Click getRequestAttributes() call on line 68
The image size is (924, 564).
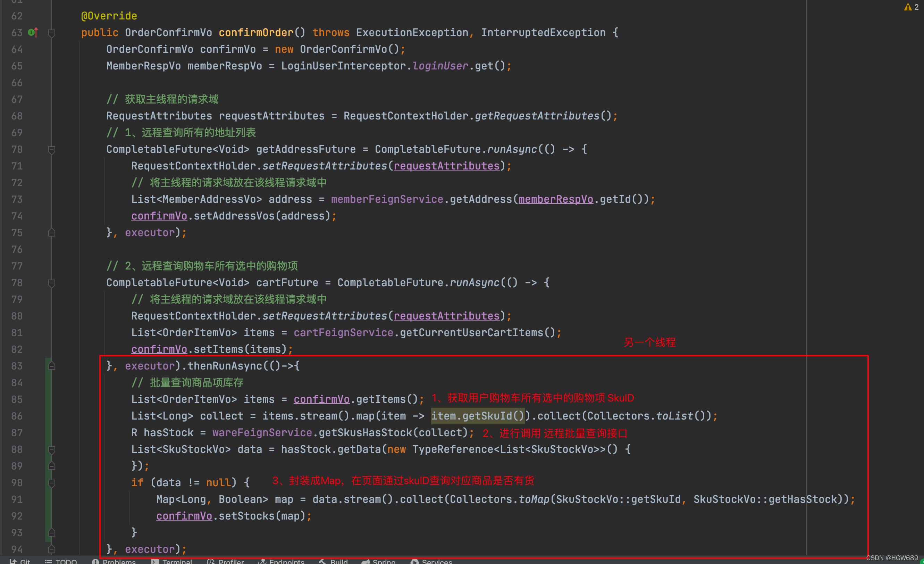click(543, 116)
